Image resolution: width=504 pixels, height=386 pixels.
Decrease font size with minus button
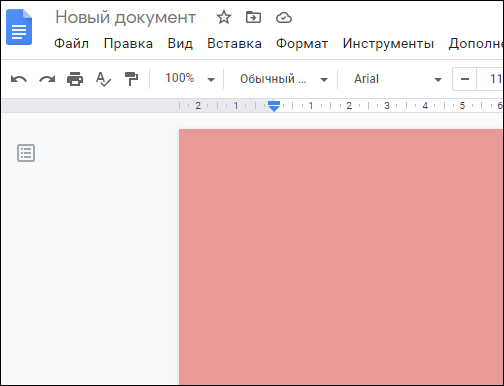pyautogui.click(x=465, y=79)
